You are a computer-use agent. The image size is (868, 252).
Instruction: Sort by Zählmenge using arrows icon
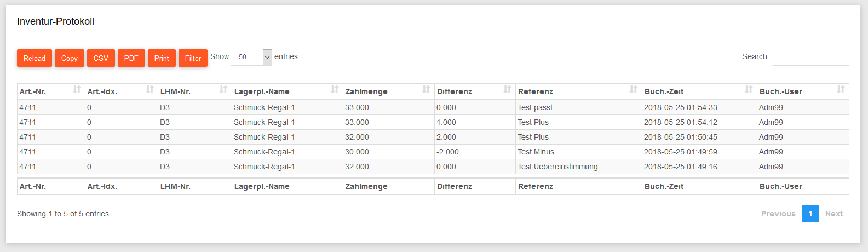426,90
